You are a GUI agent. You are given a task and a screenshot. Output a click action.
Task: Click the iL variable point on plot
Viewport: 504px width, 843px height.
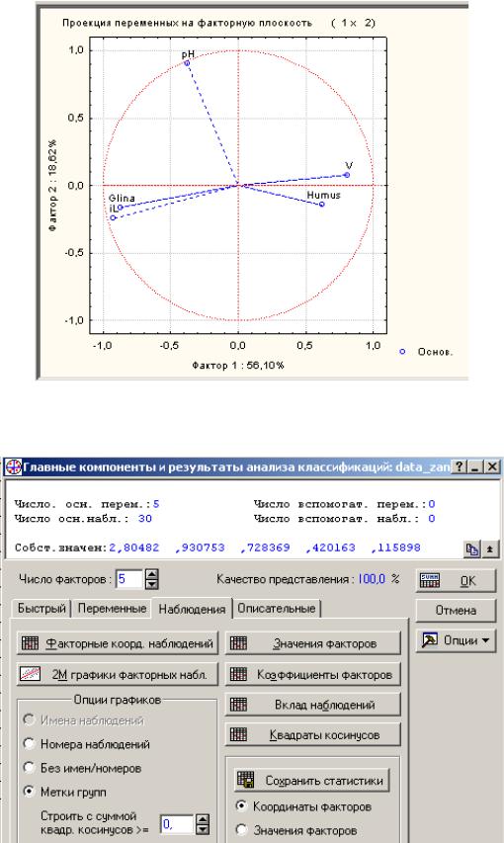tap(113, 217)
